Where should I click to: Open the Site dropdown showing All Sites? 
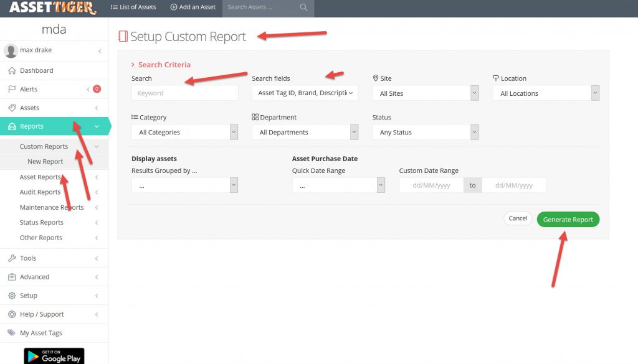[426, 93]
